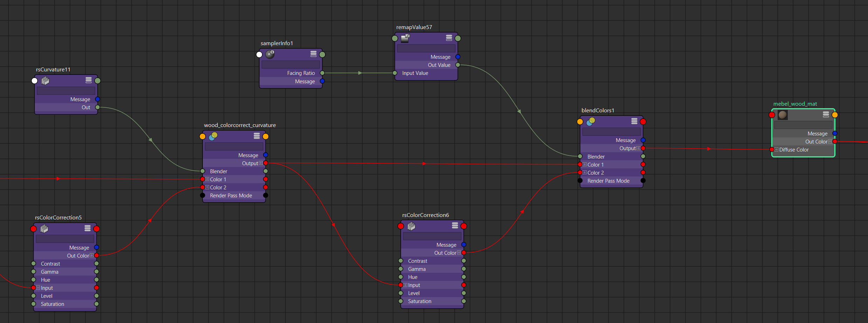The image size is (868, 323).
Task: Expand the Input attribute on rsColorCorrection6
Action: [x=405, y=285]
